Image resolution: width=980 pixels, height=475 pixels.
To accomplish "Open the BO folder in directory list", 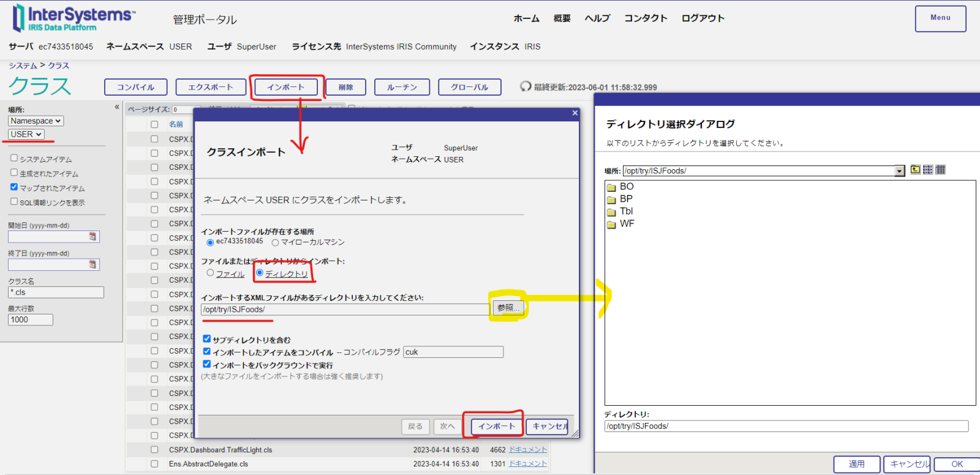I will coord(626,187).
